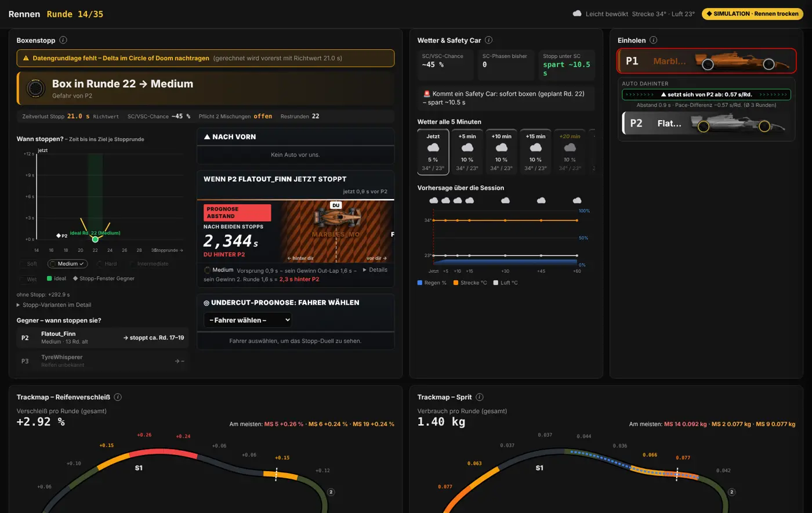This screenshot has height=513, width=812.
Task: Click the blue Regen % legend swatch
Action: click(420, 283)
